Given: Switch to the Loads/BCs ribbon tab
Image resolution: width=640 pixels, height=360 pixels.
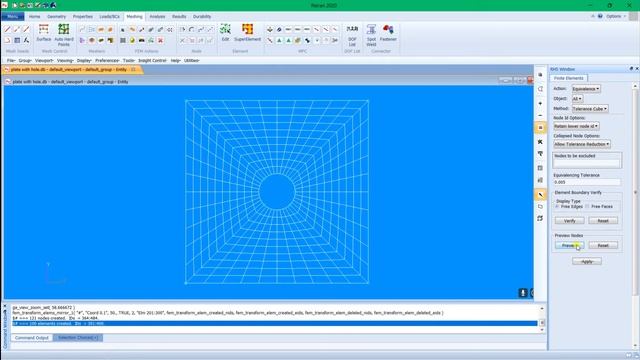Looking at the screenshot, I should click(x=109, y=17).
